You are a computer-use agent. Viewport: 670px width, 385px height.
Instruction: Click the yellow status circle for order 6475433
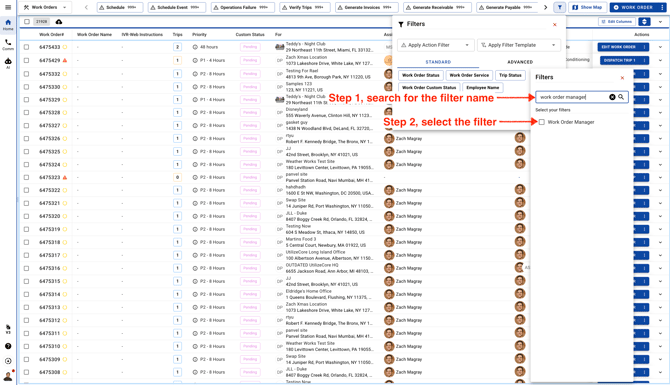(x=65, y=47)
